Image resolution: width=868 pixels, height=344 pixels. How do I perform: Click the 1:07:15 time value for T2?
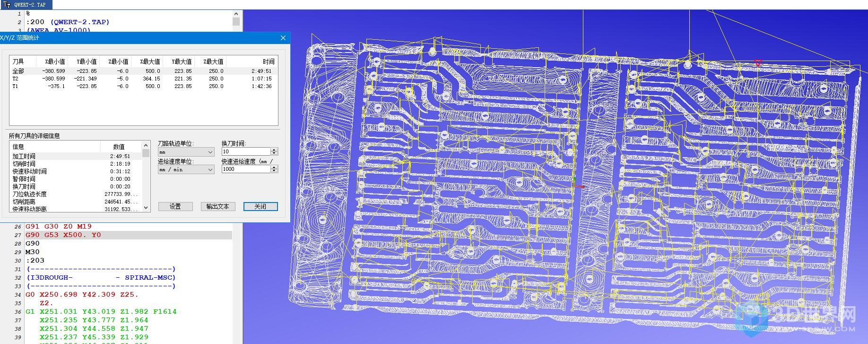pos(261,79)
